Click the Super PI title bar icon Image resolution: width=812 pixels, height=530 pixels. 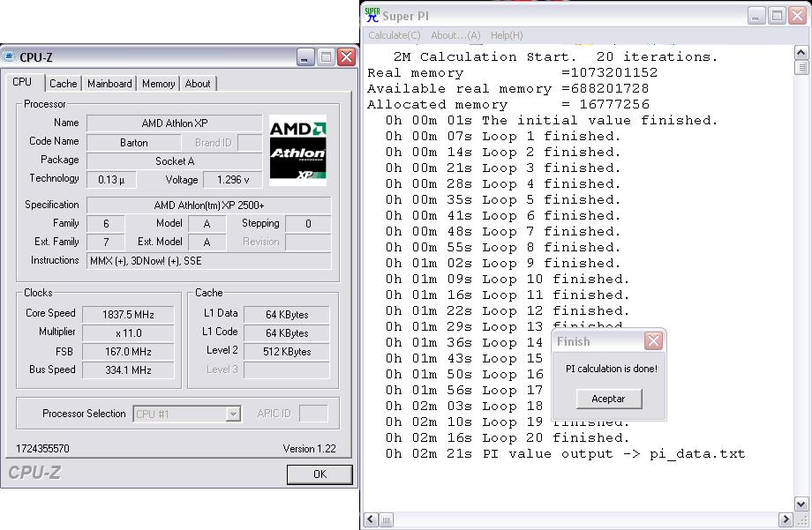[372, 15]
